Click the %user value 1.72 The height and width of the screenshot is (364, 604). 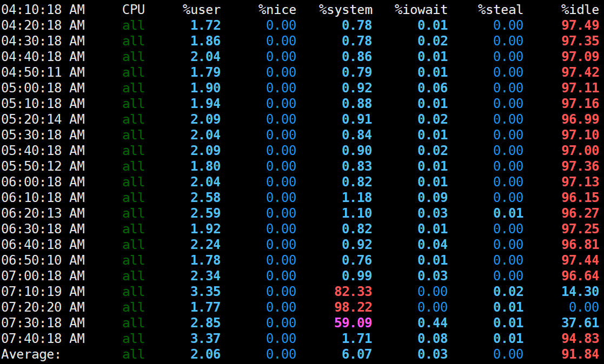click(x=205, y=25)
